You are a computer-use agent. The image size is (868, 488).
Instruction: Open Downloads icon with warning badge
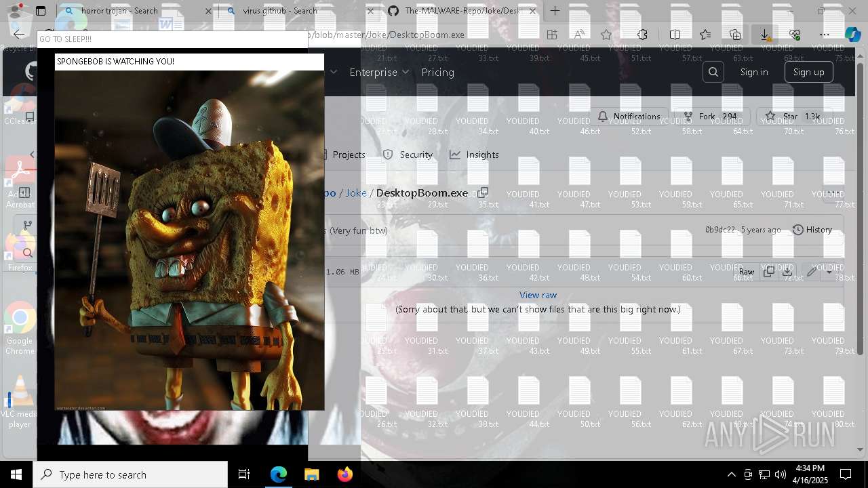click(x=765, y=35)
